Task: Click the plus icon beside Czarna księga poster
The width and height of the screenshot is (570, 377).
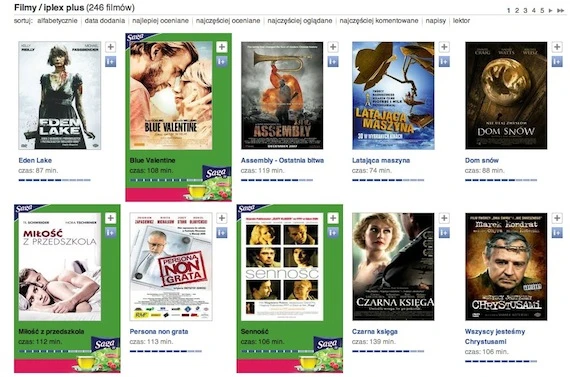Action: 444,218
